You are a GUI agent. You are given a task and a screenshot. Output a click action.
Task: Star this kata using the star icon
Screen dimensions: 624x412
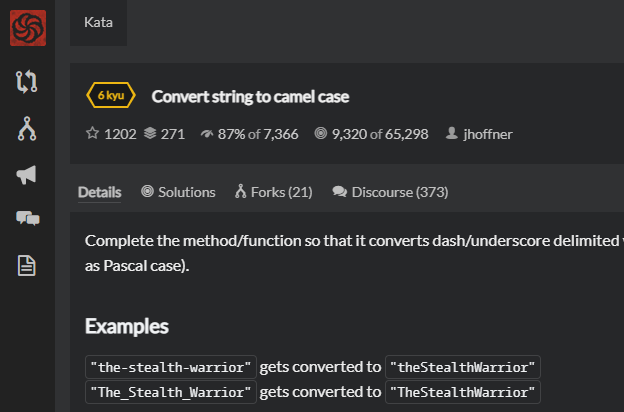93,134
